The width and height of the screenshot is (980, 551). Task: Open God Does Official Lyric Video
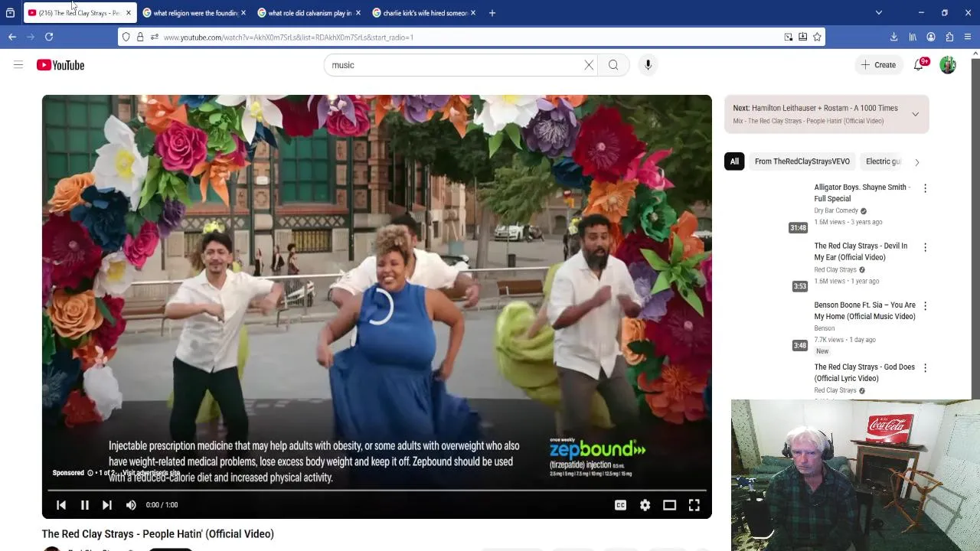(x=864, y=373)
